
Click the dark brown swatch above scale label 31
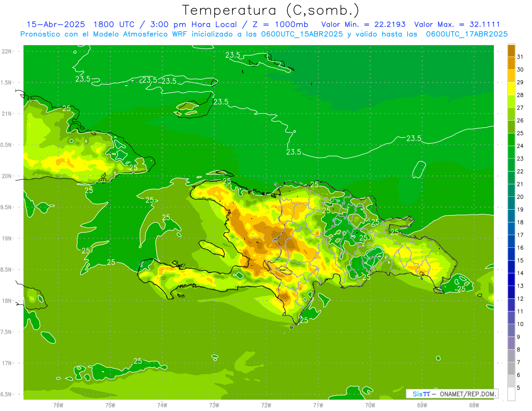(x=511, y=51)
